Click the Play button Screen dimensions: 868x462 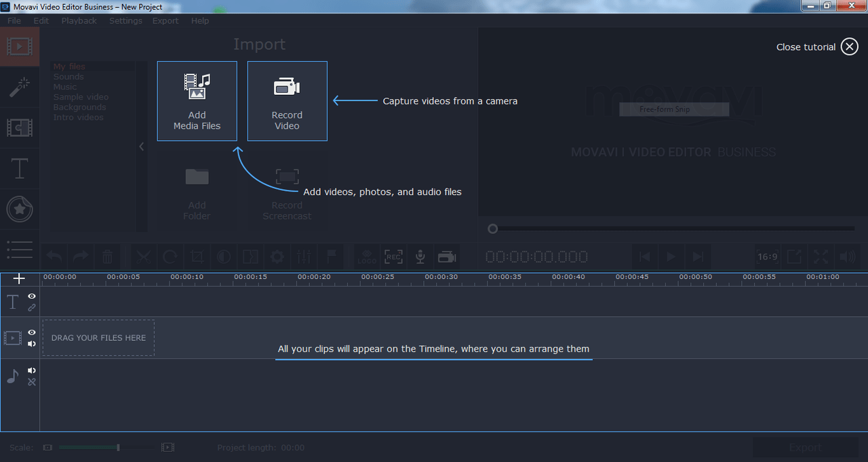[671, 257]
